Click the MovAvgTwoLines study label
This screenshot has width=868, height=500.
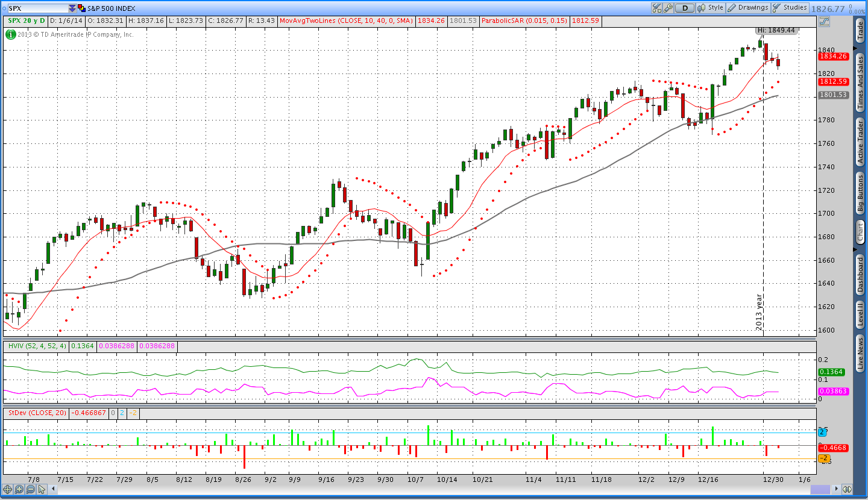(x=346, y=20)
